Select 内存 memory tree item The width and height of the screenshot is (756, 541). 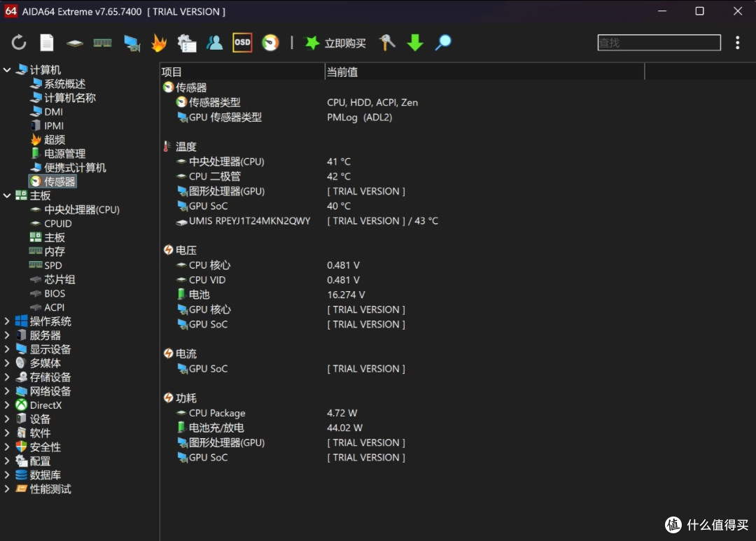48,252
